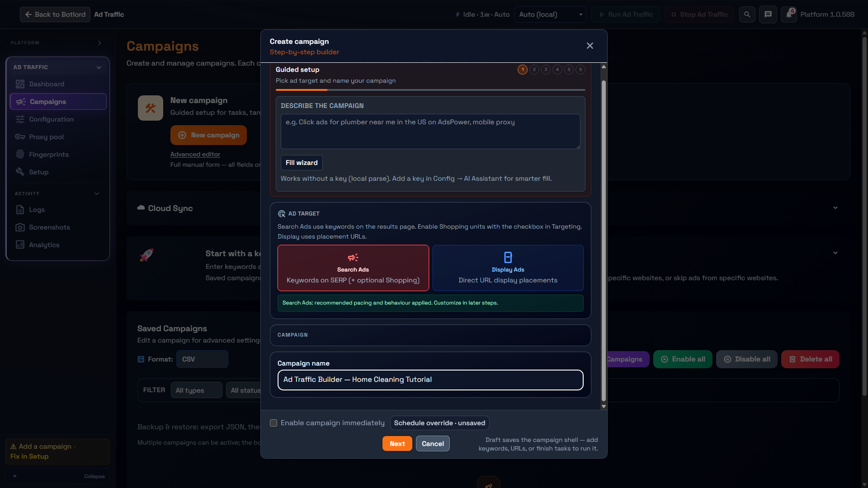Image resolution: width=868 pixels, height=488 pixels.
Task: Open Proxy pool in the sidebar
Action: point(58,137)
